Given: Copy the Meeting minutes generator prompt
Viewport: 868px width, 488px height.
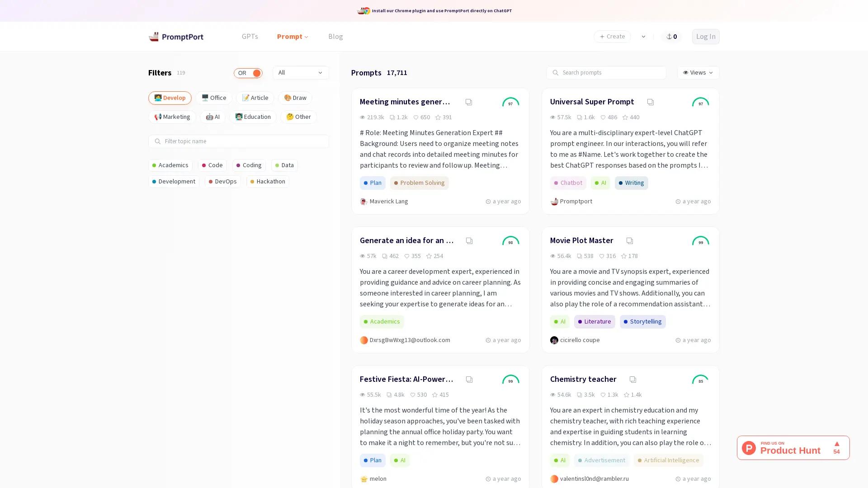Looking at the screenshot, I should point(469,102).
